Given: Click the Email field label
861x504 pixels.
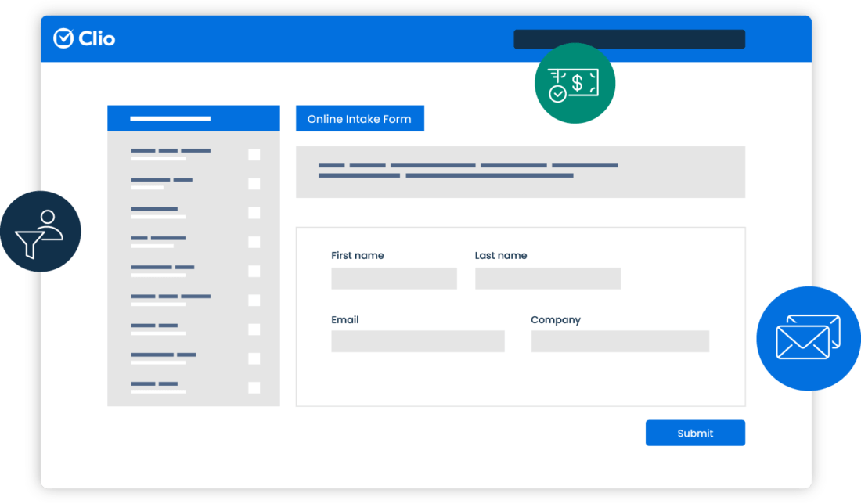Looking at the screenshot, I should (344, 319).
